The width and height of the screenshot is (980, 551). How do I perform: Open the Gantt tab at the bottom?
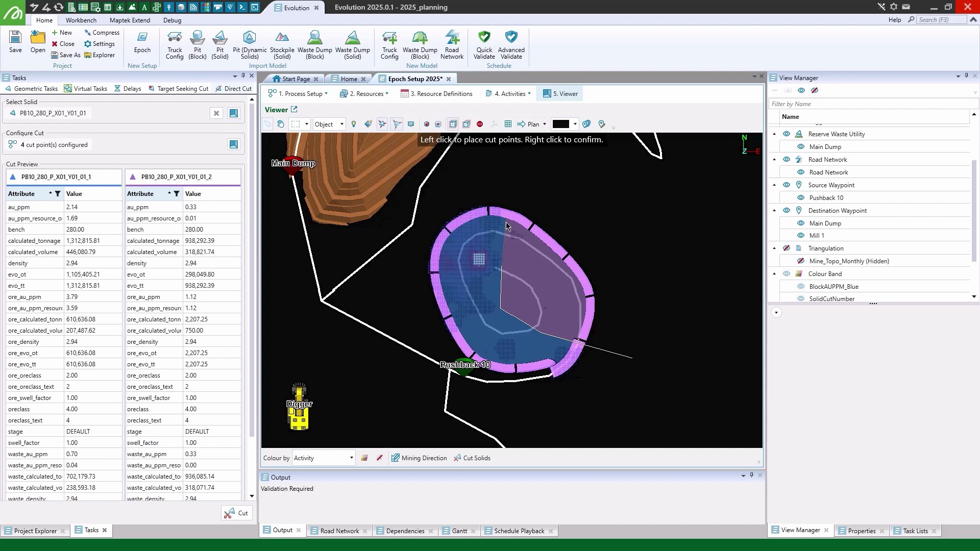pos(459,531)
